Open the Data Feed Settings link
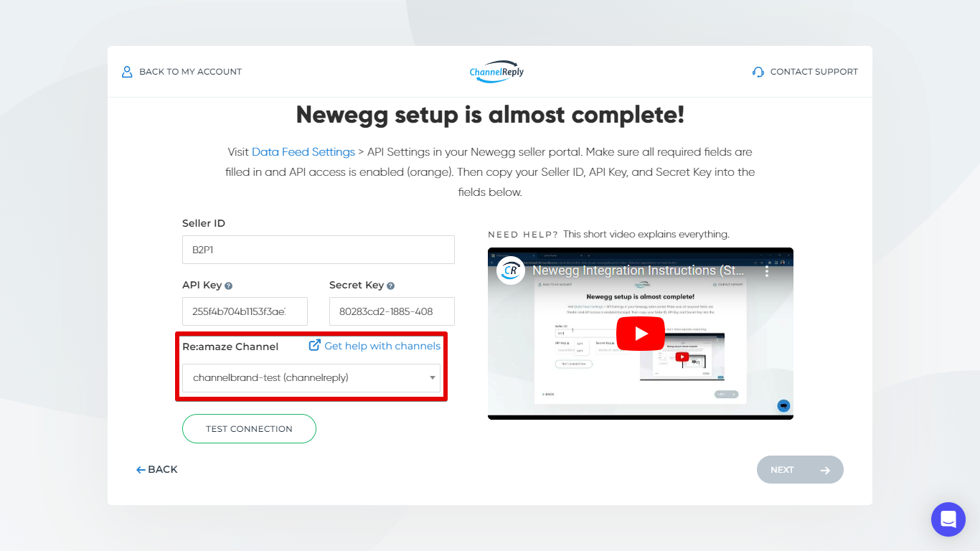980x551 pixels. point(303,152)
